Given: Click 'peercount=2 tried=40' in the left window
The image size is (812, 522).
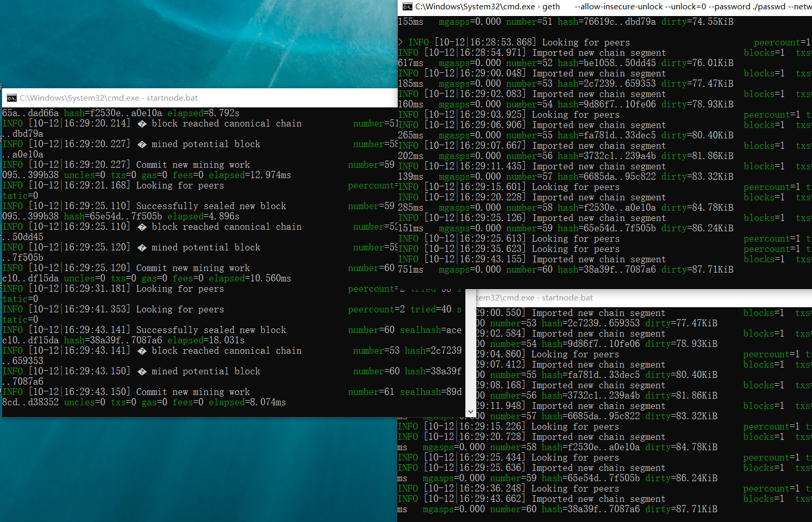Looking at the screenshot, I should pos(400,309).
